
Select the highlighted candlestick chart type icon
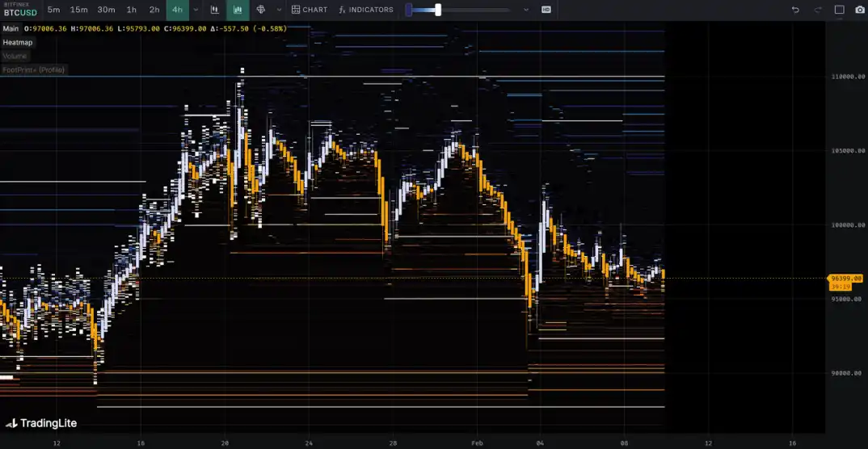238,10
